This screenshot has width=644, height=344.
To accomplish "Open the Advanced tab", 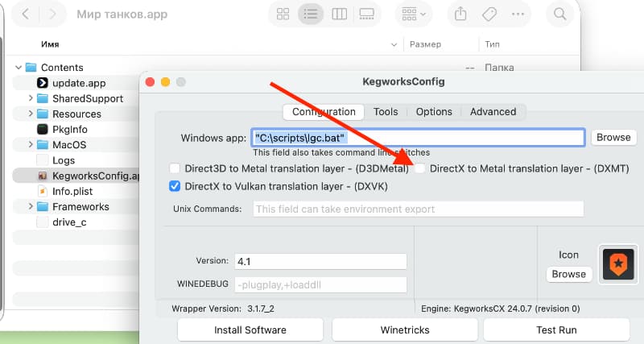I will [x=493, y=112].
